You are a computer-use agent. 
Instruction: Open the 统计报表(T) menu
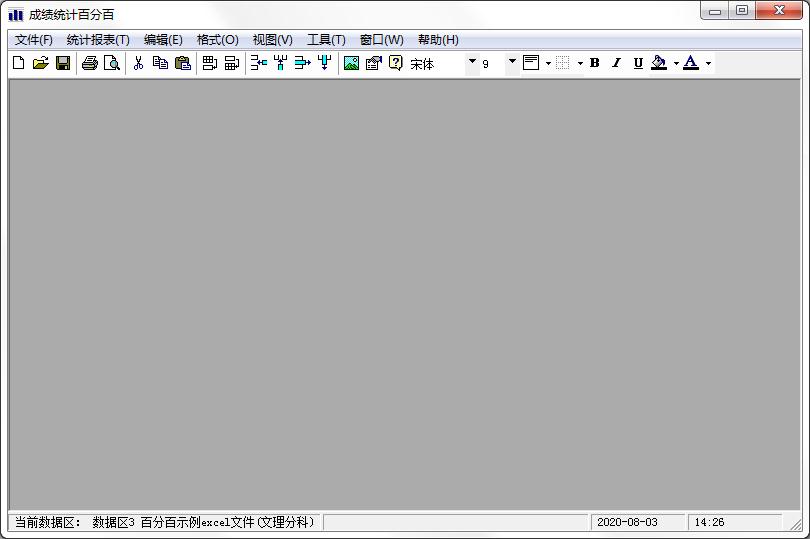pos(98,40)
